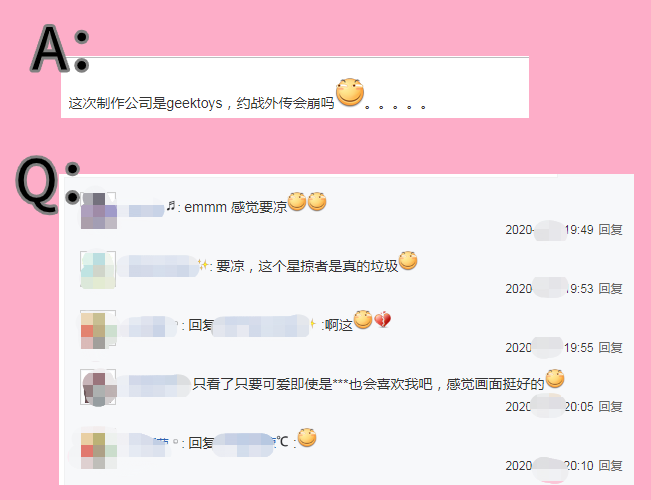Click the broken heart emoji after 啊这
The height and width of the screenshot is (500, 651).
pyautogui.click(x=382, y=319)
